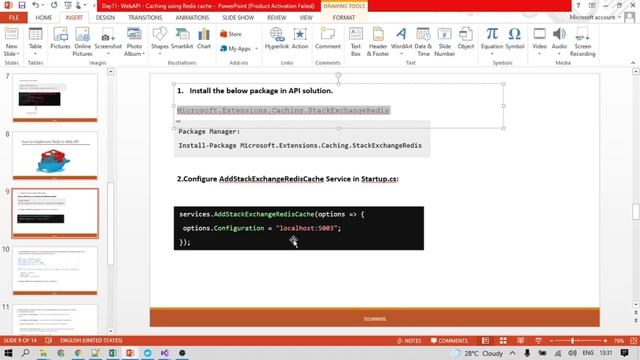Viewport: 640px width, 360px height.
Task: Insert a new Comment
Action: click(328, 39)
